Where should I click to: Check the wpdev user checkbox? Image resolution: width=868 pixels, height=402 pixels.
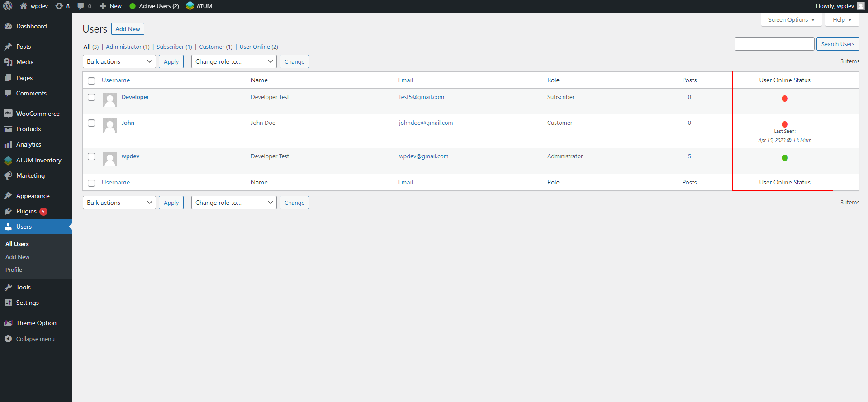[x=91, y=156]
